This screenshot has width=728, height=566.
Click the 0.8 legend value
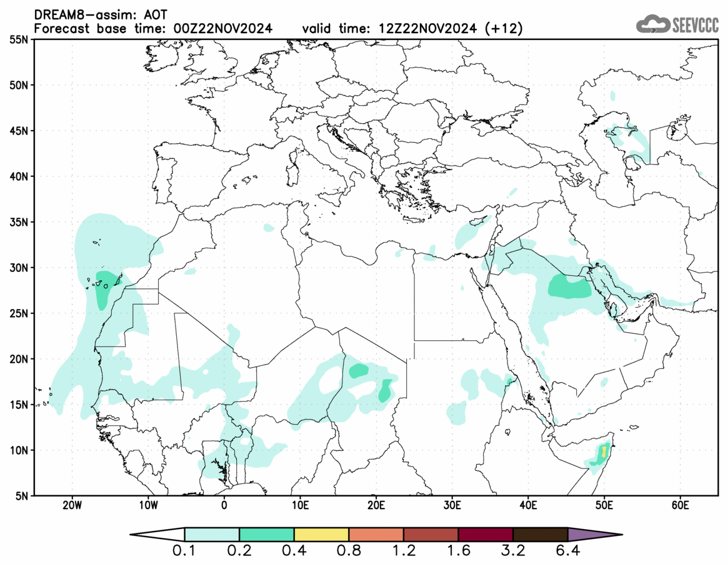point(349,552)
